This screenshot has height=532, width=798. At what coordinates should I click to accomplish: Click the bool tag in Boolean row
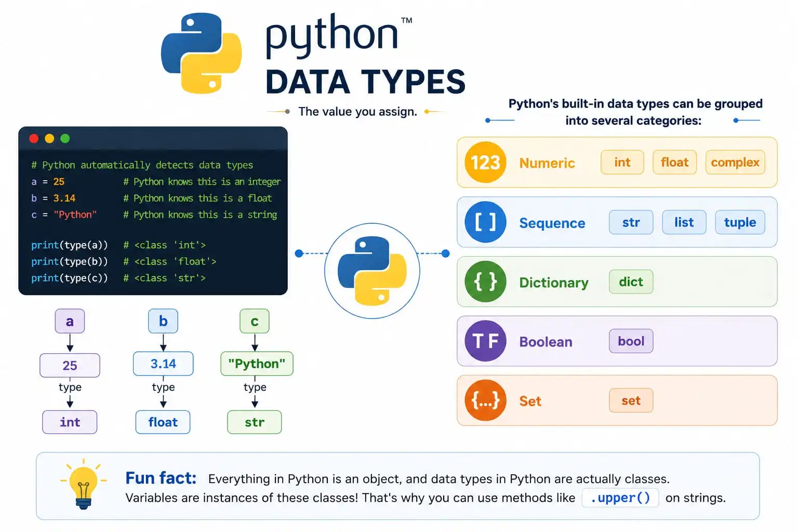631,341
